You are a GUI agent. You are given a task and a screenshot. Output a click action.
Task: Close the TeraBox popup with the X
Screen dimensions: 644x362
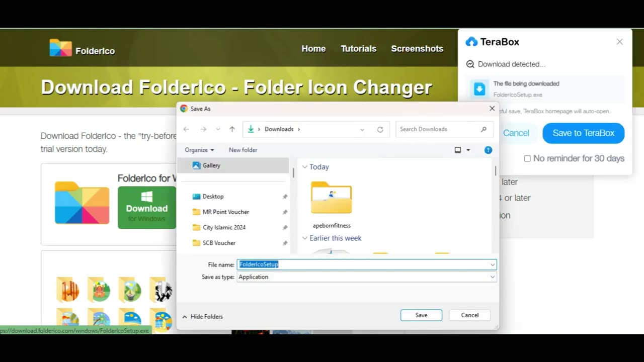tap(620, 42)
